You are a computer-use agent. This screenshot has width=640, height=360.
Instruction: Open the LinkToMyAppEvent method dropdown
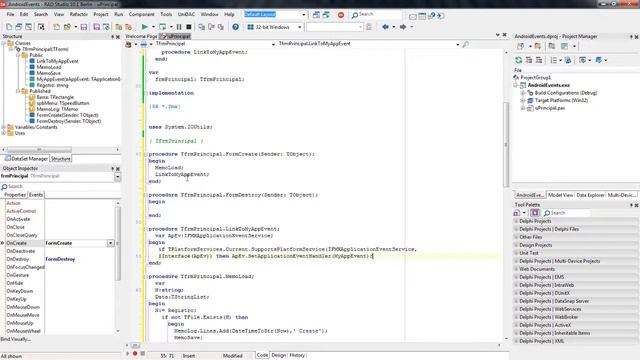(x=458, y=44)
